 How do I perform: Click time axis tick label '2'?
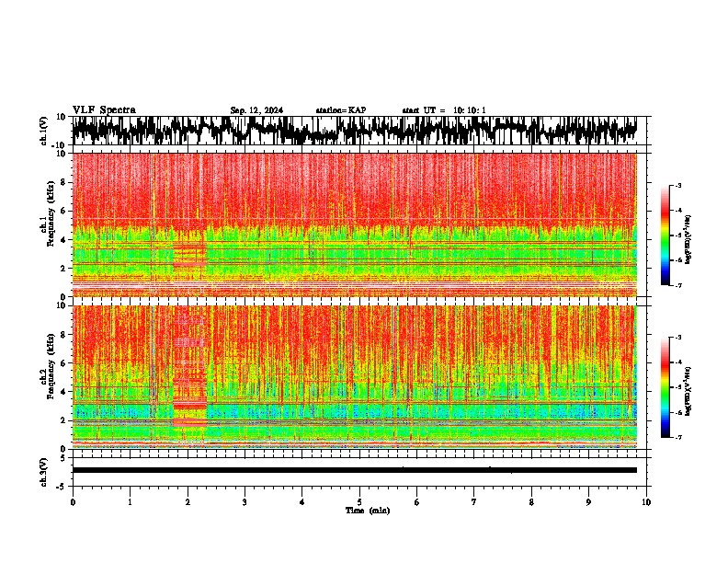coord(188,502)
